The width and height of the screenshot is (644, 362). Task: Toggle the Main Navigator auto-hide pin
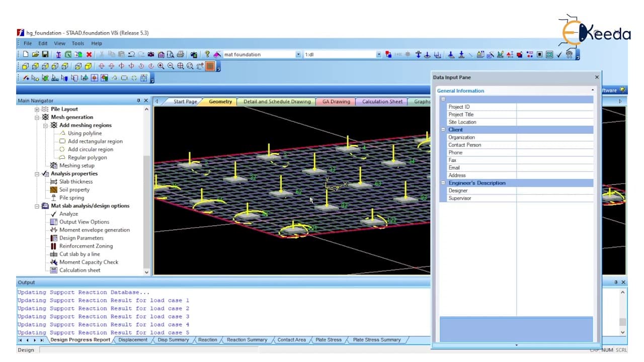click(139, 101)
